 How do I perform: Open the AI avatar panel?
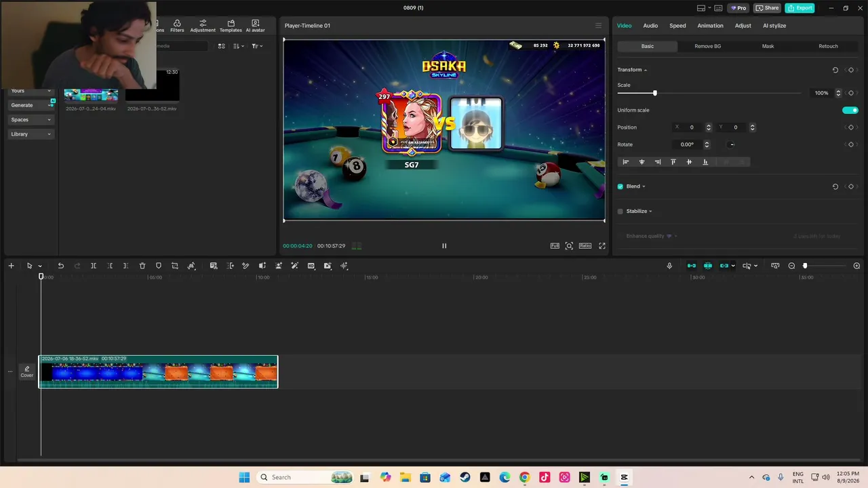(256, 26)
